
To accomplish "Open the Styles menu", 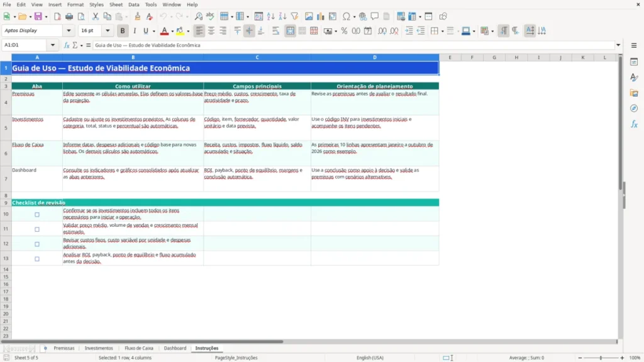I will pos(96,4).
